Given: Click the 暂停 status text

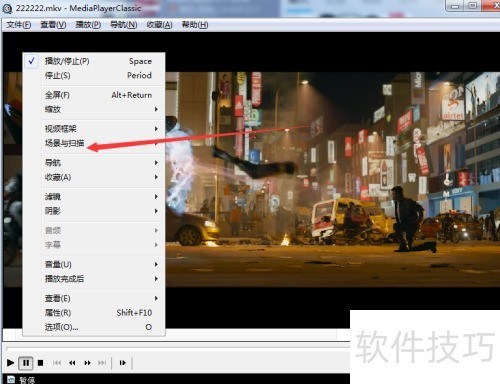Looking at the screenshot, I should coord(27,380).
